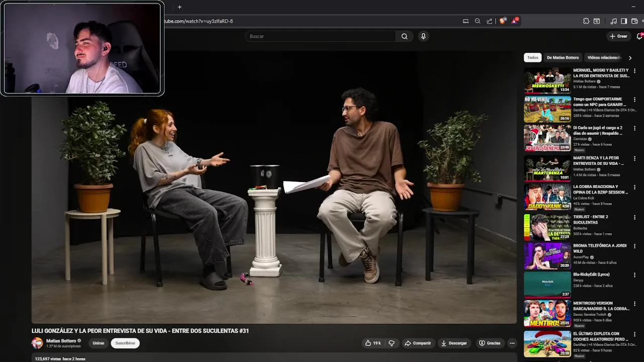The height and width of the screenshot is (362, 644).
Task: Open the DI CARLO TIENE thumbnail
Action: 547,138
